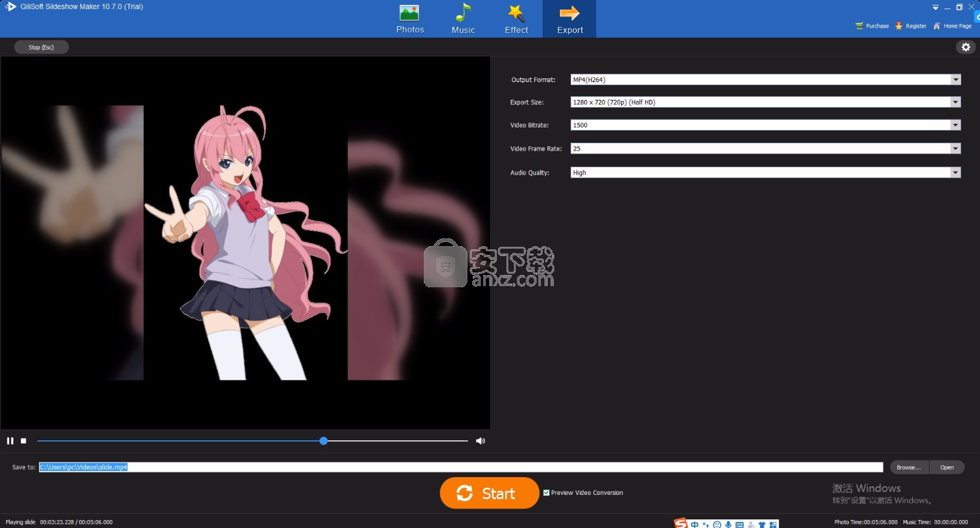Expand the Export Size dropdown
The image size is (980, 528).
tap(956, 102)
